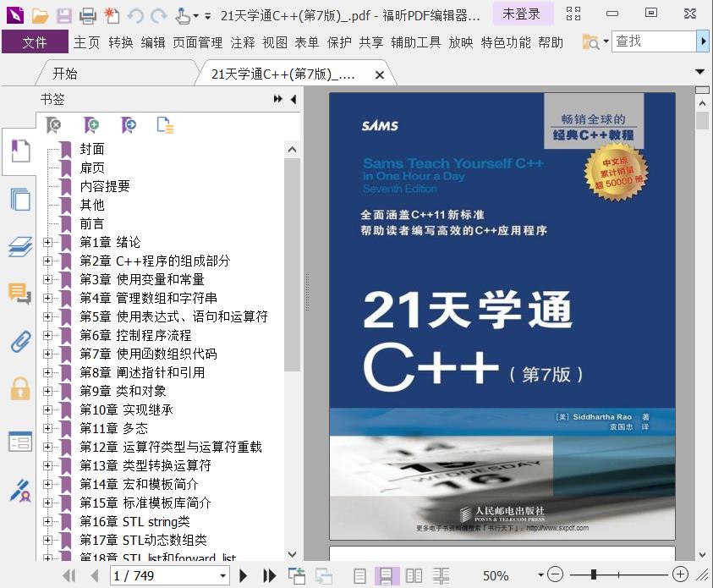
Task: Undo the last action
Action: 135,16
